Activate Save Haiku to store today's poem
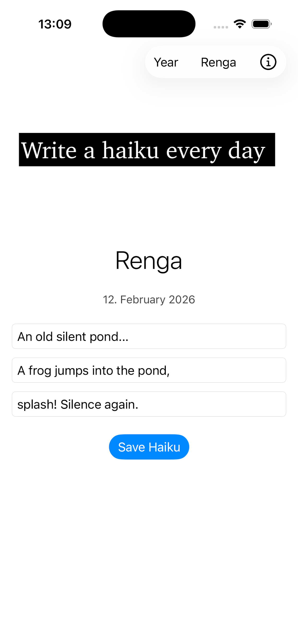 pyautogui.click(x=149, y=447)
